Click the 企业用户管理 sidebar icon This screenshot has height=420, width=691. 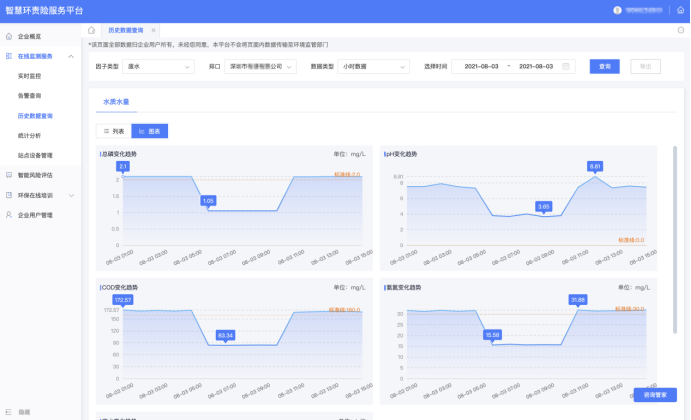(9, 215)
